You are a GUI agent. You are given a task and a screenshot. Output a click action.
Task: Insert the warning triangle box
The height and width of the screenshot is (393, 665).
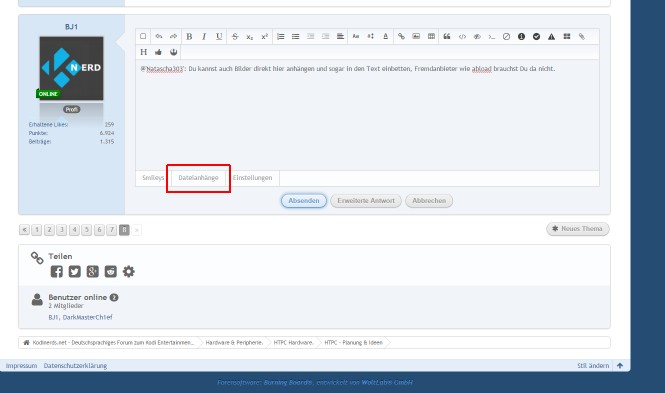pos(551,36)
